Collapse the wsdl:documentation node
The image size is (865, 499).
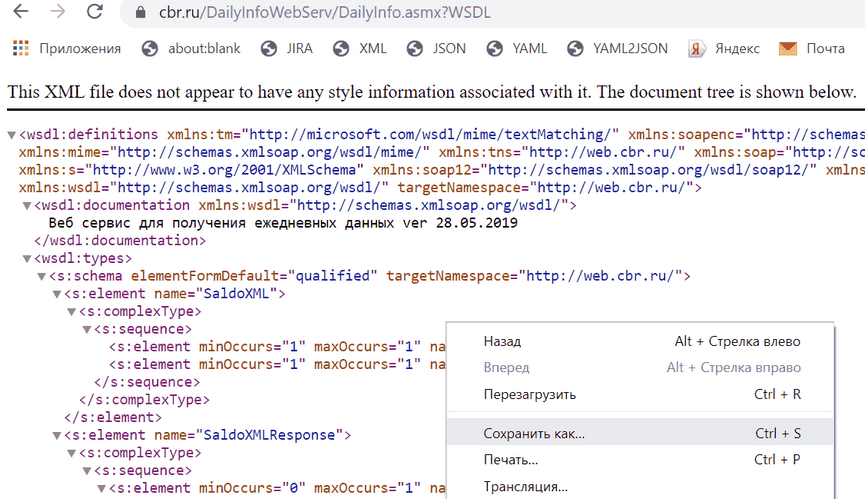[27, 205]
